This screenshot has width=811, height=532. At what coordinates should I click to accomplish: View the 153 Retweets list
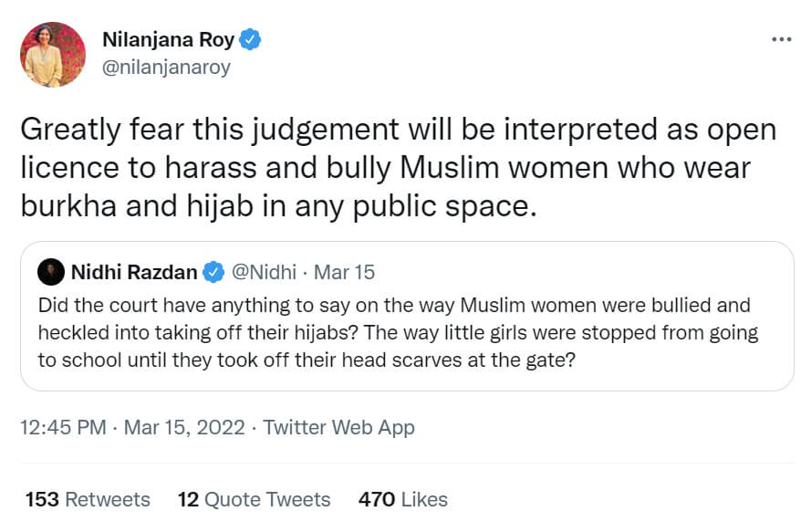coord(88,499)
